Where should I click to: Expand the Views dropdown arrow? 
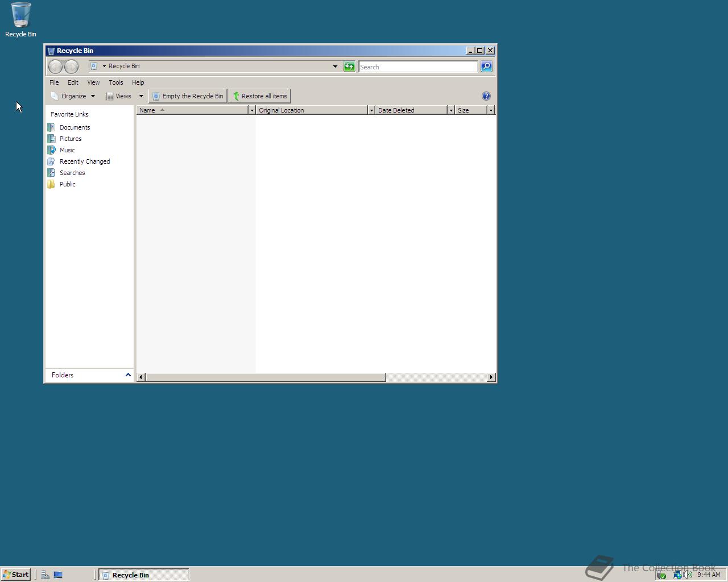tap(141, 96)
